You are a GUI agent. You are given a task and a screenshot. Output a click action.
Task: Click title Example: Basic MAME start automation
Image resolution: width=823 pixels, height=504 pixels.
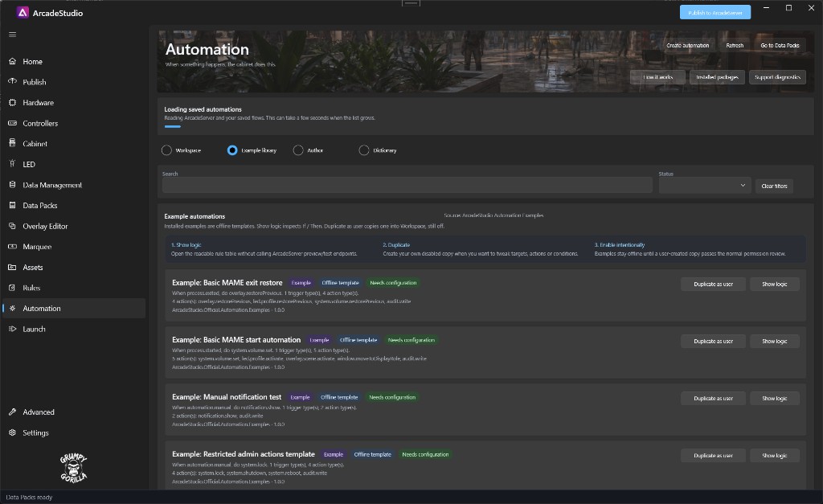point(236,340)
